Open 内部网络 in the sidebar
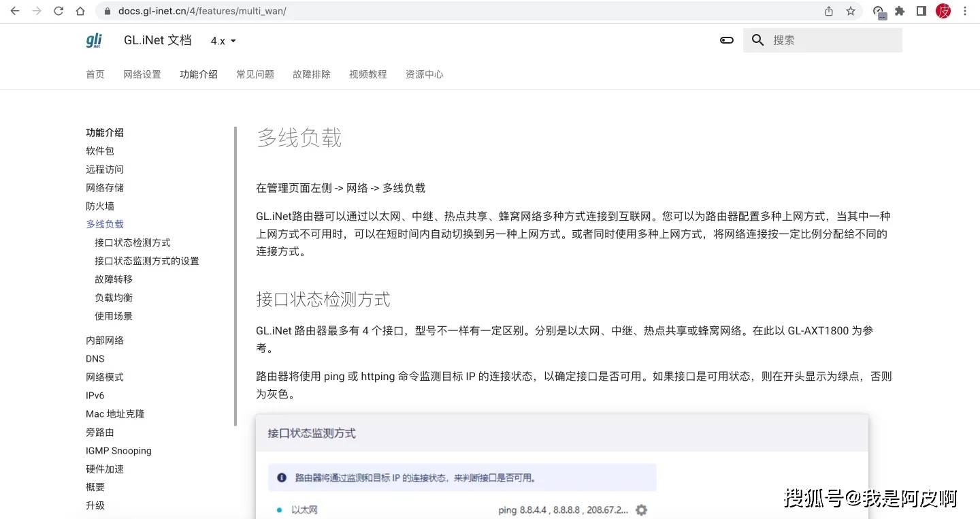980x519 pixels. pyautogui.click(x=105, y=341)
